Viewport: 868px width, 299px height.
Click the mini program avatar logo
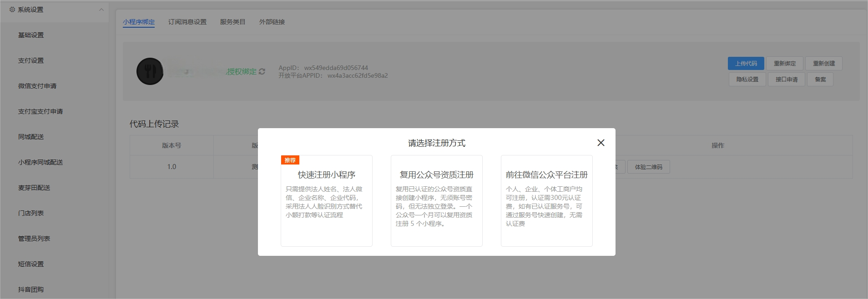[x=150, y=71]
